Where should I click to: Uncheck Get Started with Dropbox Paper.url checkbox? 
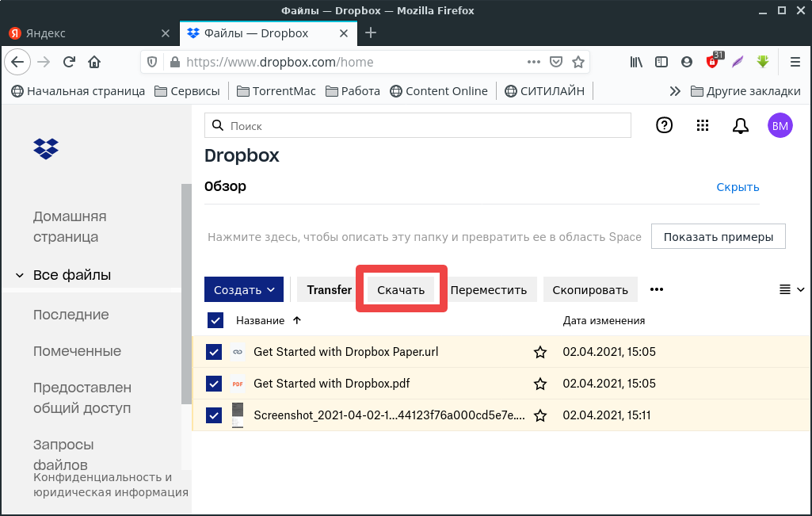pos(214,352)
